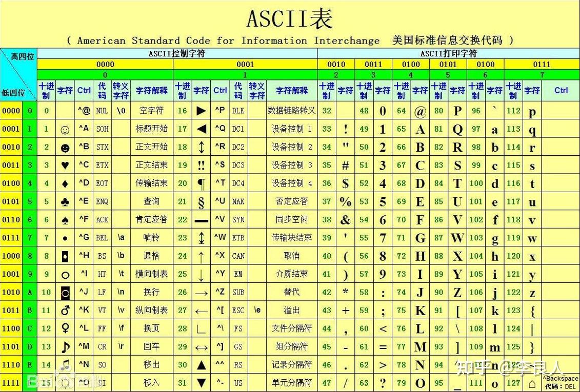580x392 pixels.
Task: Click the smiley face symbol for ASCII 1
Action: pyautogui.click(x=64, y=129)
